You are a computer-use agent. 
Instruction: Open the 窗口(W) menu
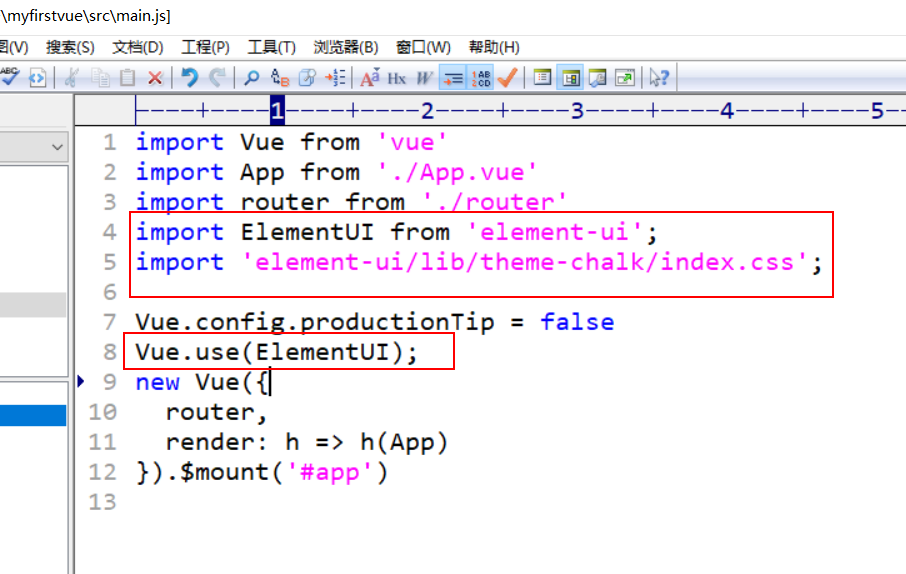pyautogui.click(x=423, y=47)
